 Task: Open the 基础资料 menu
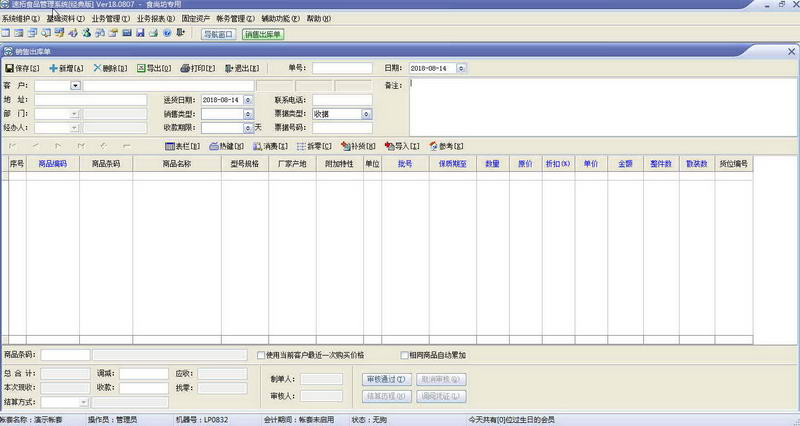pyautogui.click(x=65, y=18)
